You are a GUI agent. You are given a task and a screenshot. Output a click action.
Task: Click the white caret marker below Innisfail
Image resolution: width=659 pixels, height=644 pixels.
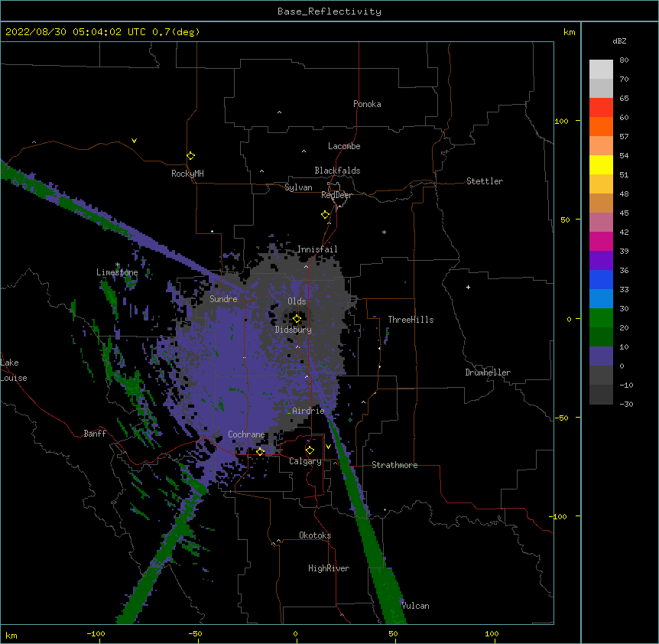306,266
